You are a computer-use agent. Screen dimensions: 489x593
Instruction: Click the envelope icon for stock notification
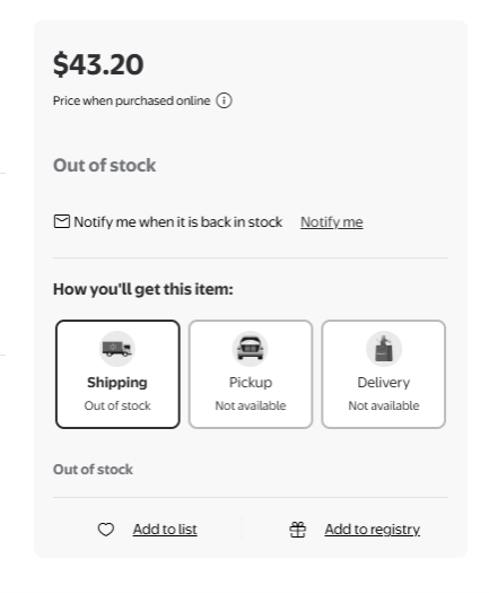(62, 222)
